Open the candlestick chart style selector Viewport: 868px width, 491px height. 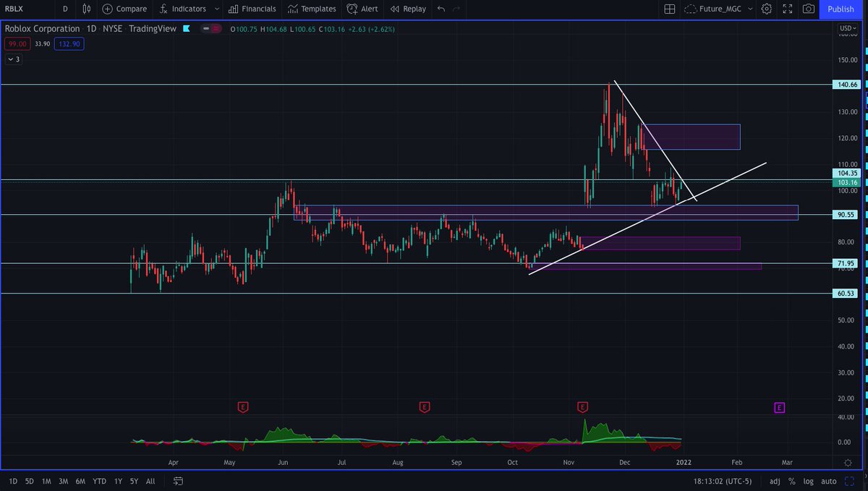pyautogui.click(x=87, y=9)
